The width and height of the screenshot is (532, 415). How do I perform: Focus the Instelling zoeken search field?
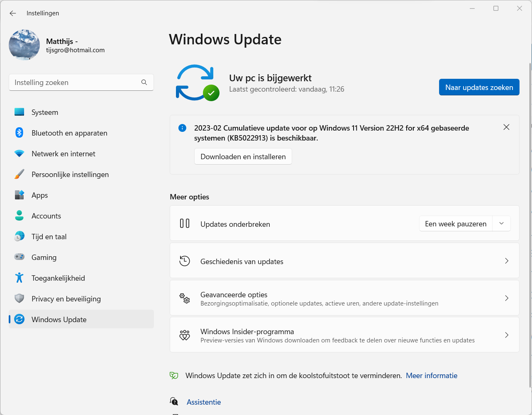tap(75, 83)
